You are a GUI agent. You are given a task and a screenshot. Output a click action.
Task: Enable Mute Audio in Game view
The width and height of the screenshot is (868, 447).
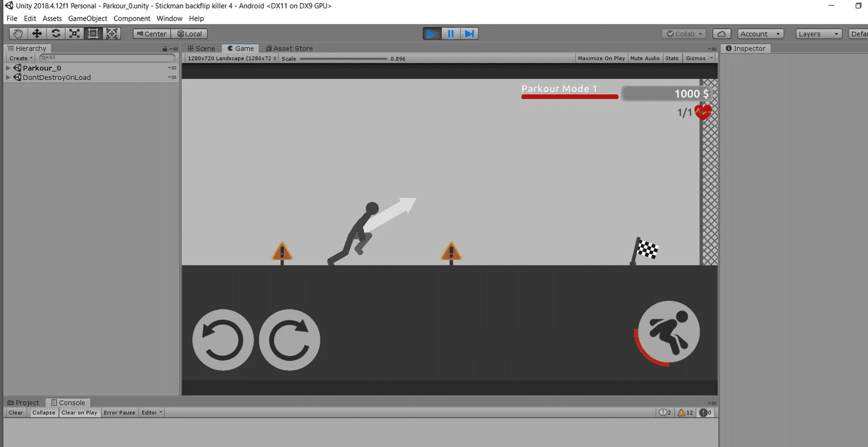click(645, 58)
